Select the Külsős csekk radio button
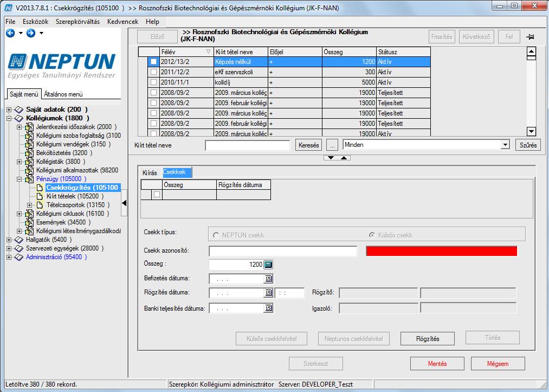This screenshot has height=392, width=549. tap(372, 235)
